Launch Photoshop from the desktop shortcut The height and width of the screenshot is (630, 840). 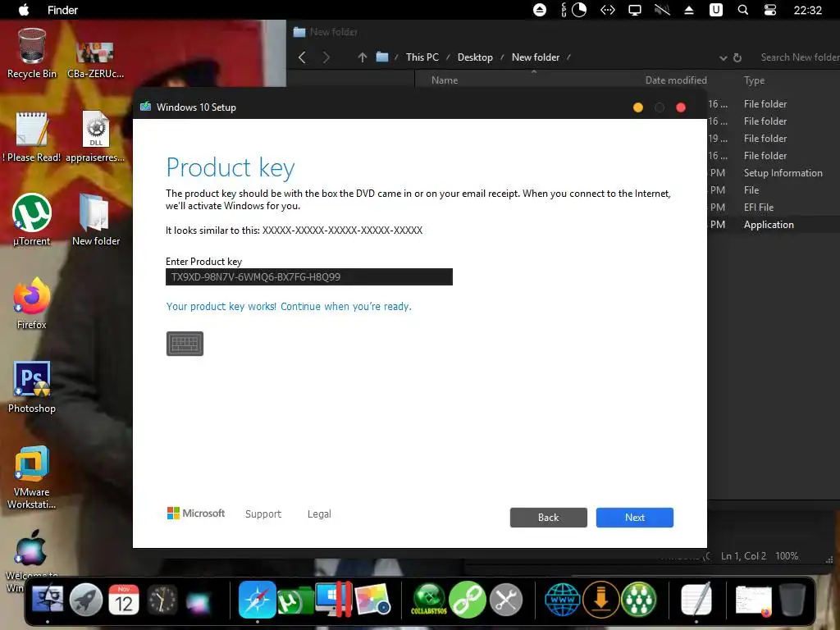click(x=32, y=387)
